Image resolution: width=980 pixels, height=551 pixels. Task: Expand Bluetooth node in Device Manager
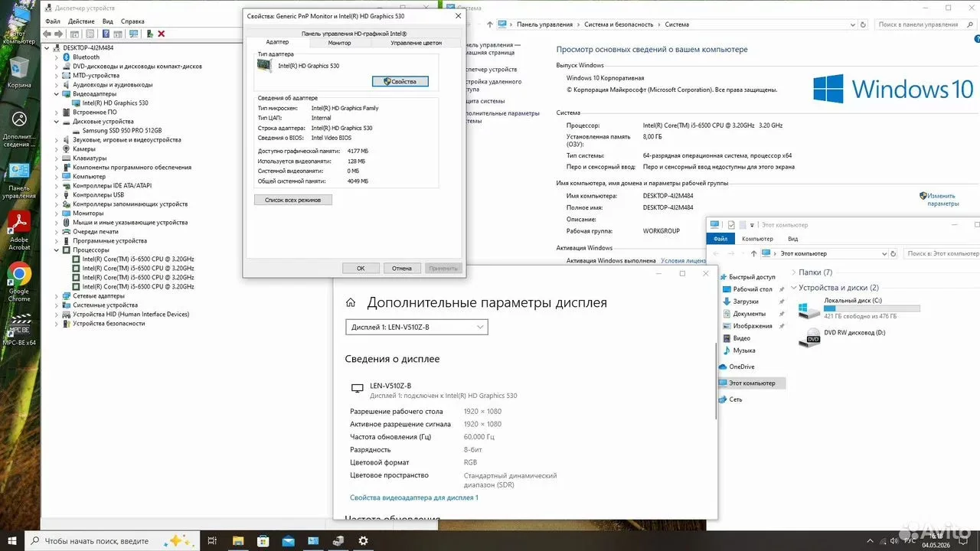tap(57, 57)
